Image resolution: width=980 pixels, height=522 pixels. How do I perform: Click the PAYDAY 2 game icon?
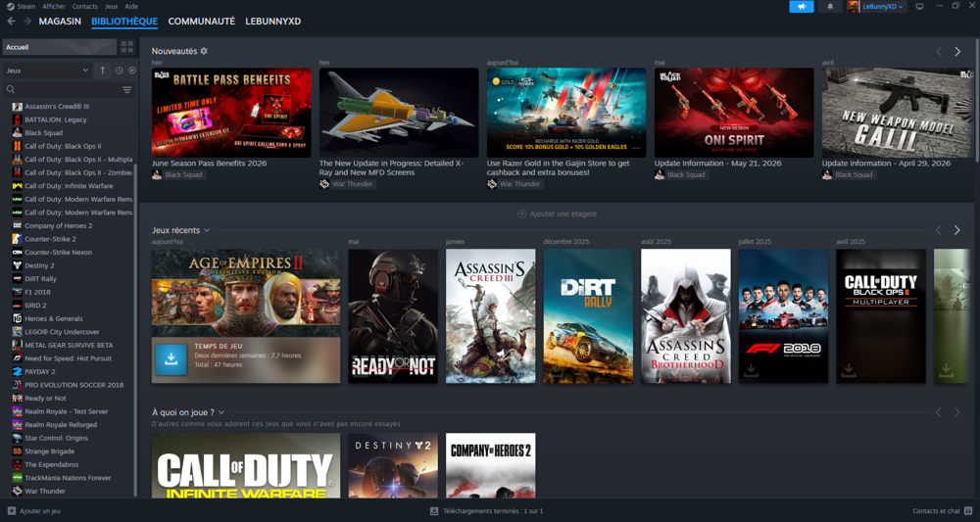(x=18, y=371)
